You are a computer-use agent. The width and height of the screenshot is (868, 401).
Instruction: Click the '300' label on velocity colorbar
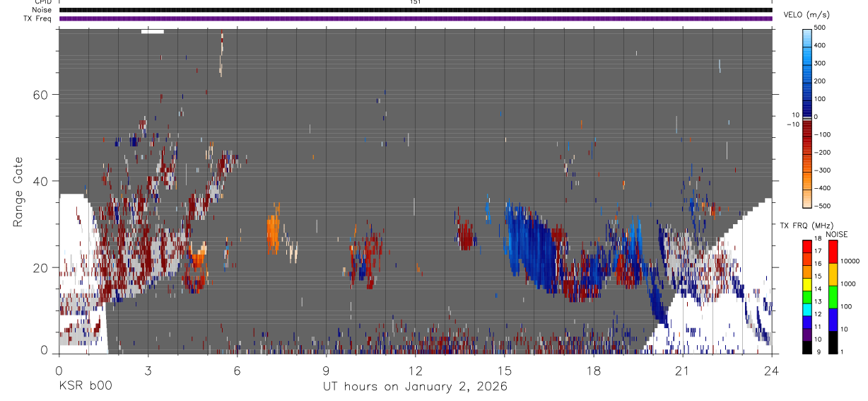click(x=821, y=63)
